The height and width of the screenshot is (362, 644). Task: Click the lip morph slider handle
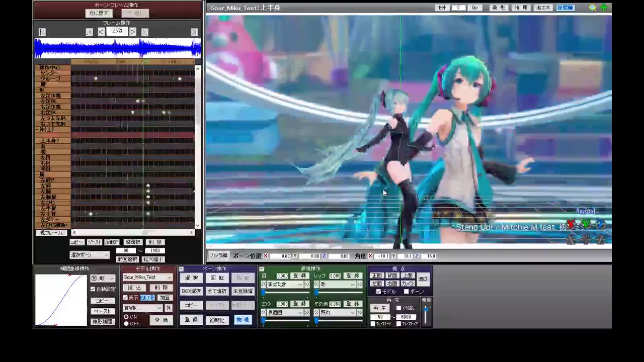(315, 292)
